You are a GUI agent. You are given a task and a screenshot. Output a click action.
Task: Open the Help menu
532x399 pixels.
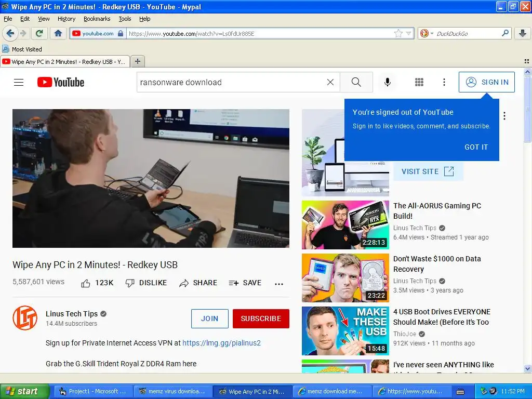click(145, 19)
